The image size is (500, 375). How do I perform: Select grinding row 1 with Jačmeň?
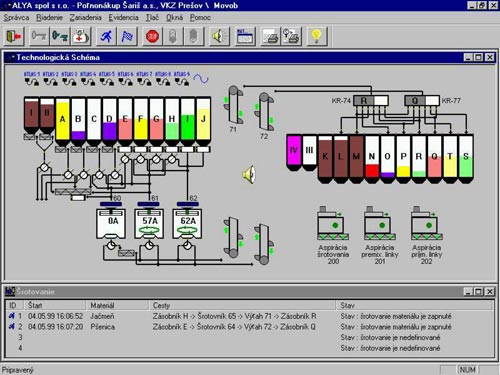[249, 316]
